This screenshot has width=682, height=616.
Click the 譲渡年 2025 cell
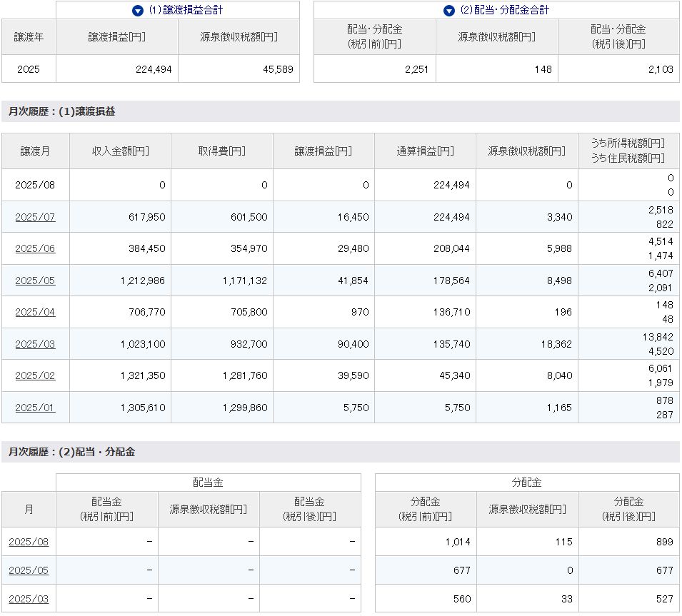point(29,69)
